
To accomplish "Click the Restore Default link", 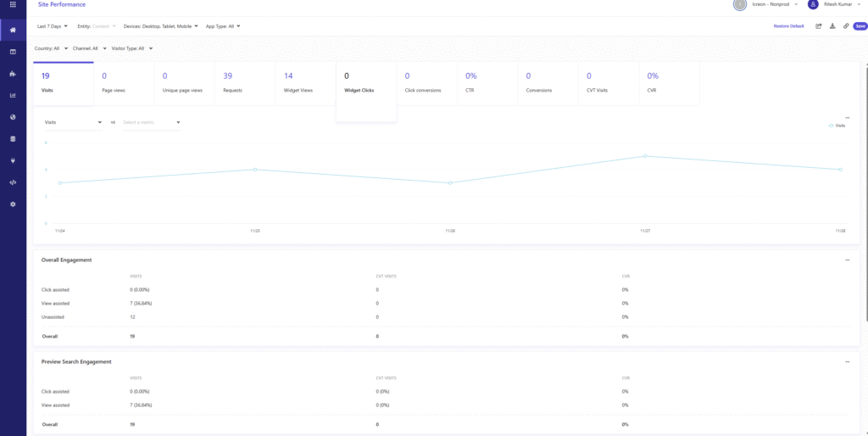I will [788, 26].
